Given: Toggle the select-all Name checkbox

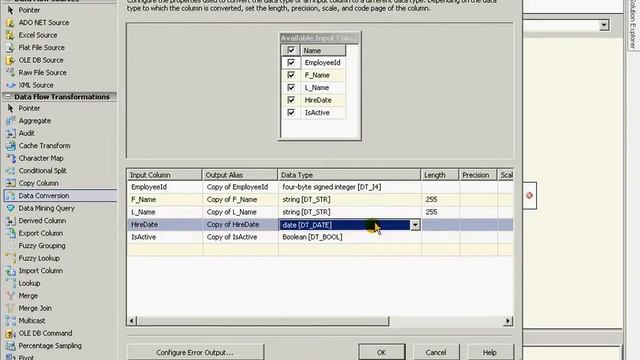Looking at the screenshot, I should click(x=291, y=50).
